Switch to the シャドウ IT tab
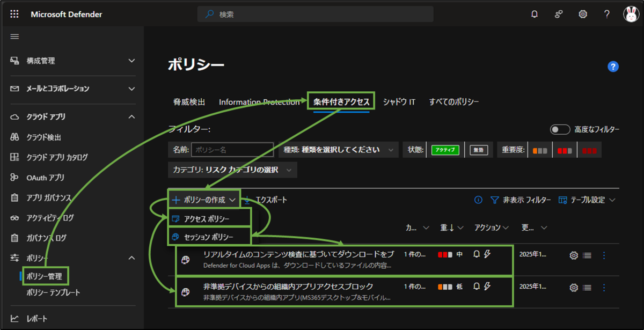 tap(399, 101)
